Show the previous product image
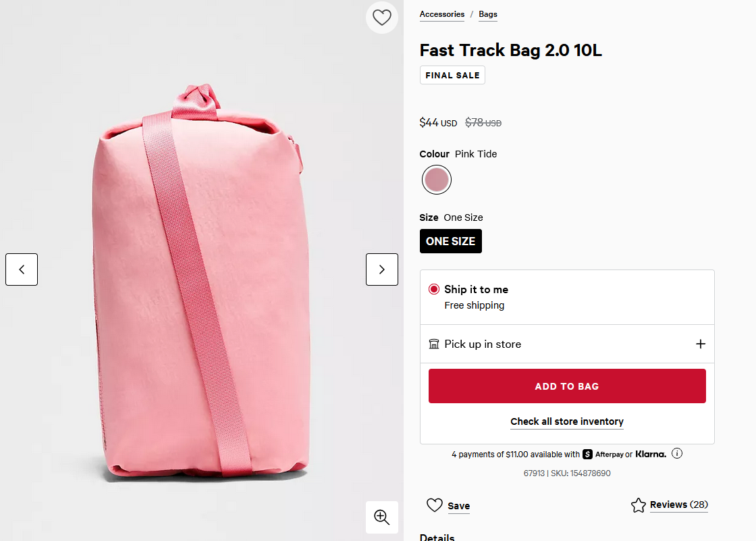 (22, 269)
